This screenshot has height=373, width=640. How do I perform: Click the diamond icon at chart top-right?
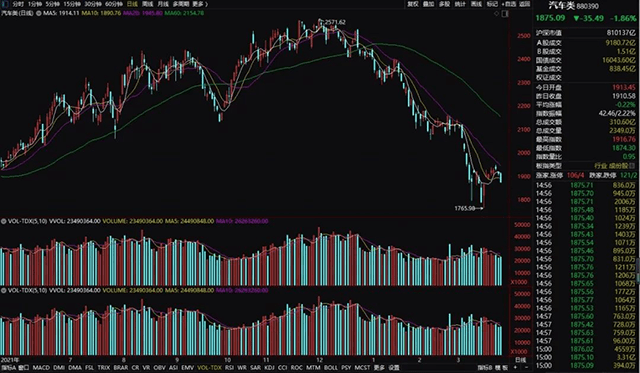click(x=497, y=13)
